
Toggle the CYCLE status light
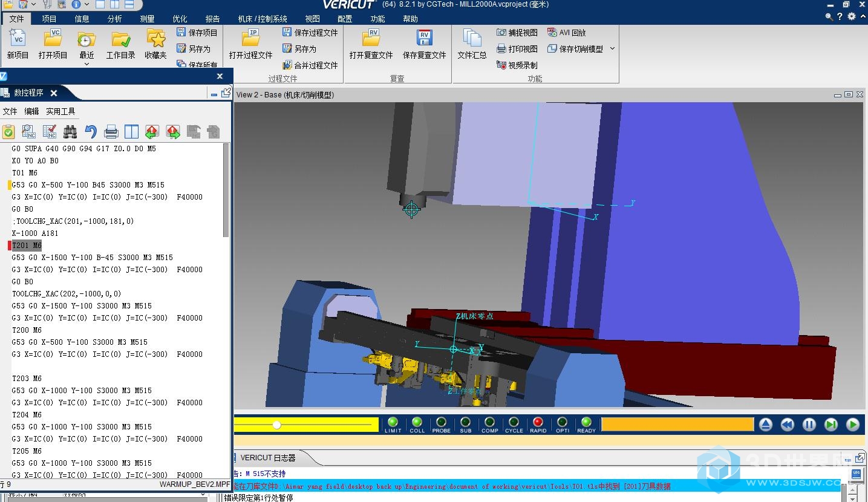(x=514, y=422)
